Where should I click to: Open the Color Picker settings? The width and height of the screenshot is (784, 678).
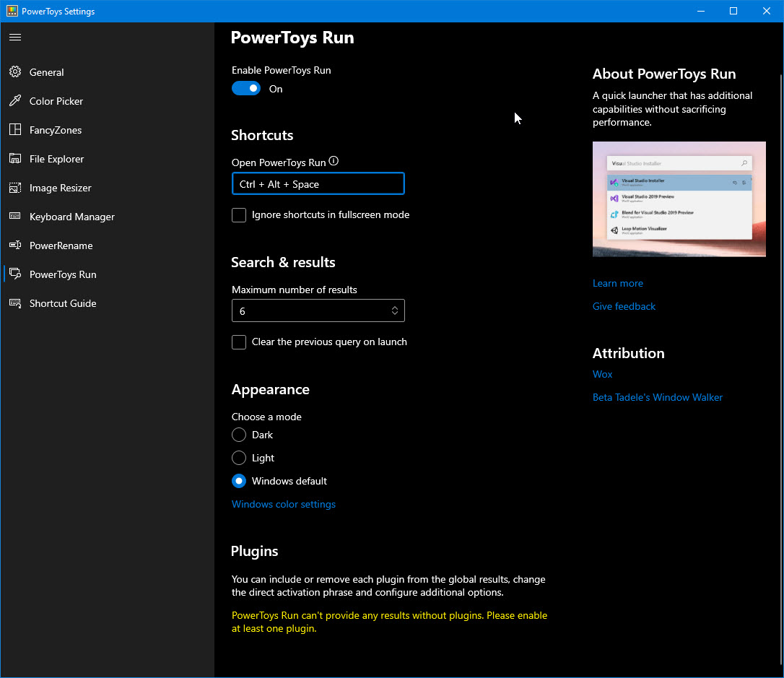click(x=54, y=101)
